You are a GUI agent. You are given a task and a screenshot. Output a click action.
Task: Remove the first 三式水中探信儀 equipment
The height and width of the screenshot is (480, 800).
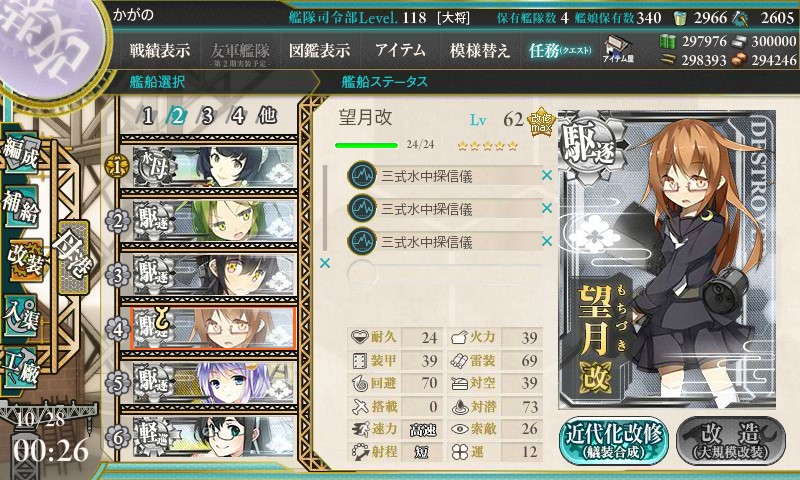point(547,175)
